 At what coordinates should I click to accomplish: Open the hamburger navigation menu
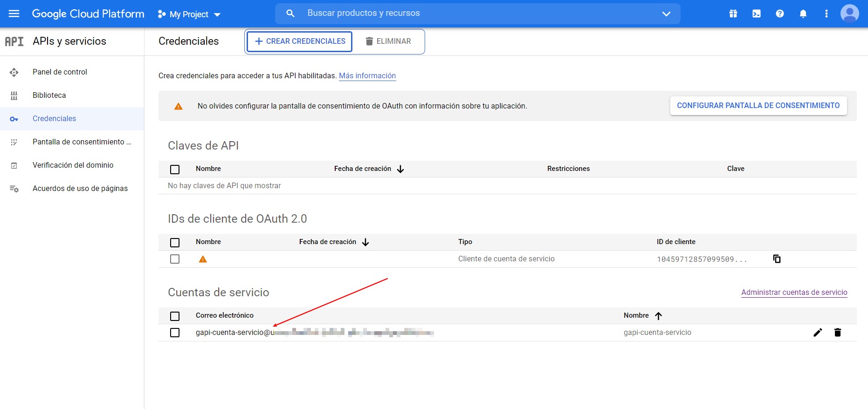pos(14,14)
